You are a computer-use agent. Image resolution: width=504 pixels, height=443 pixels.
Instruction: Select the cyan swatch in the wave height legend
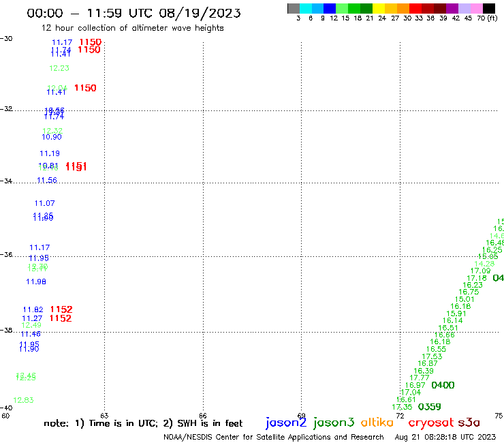[306, 9]
